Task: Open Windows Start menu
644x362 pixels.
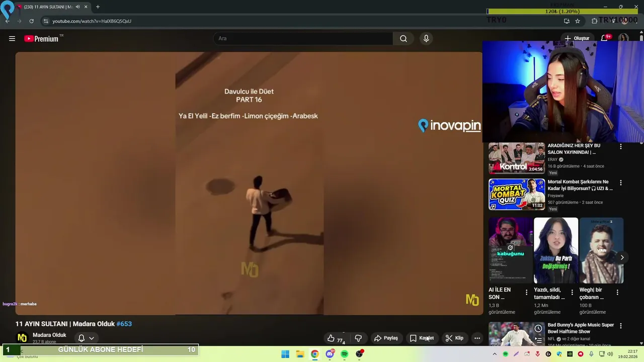Action: [285, 354]
